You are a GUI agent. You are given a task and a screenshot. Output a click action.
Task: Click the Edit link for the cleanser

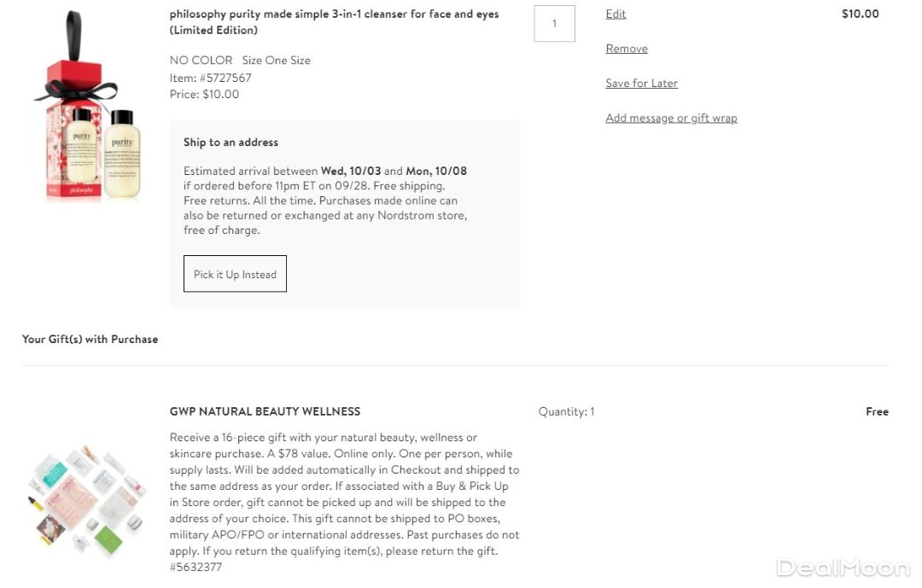(x=616, y=14)
